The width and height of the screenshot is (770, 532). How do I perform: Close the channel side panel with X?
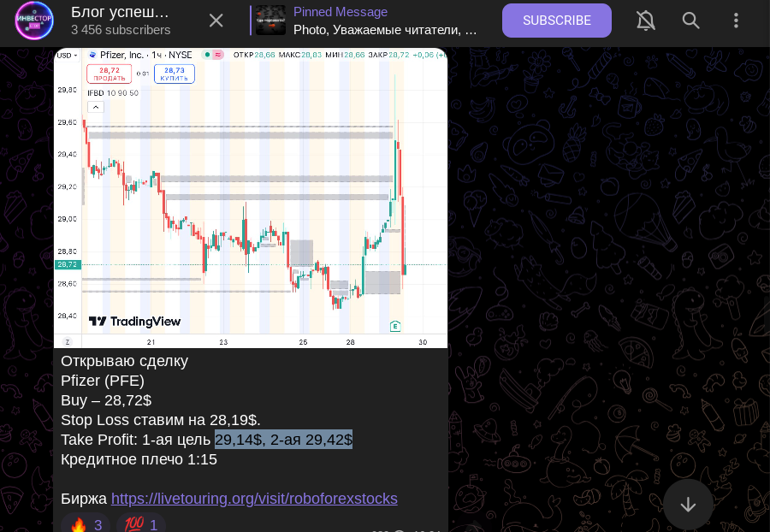[216, 21]
